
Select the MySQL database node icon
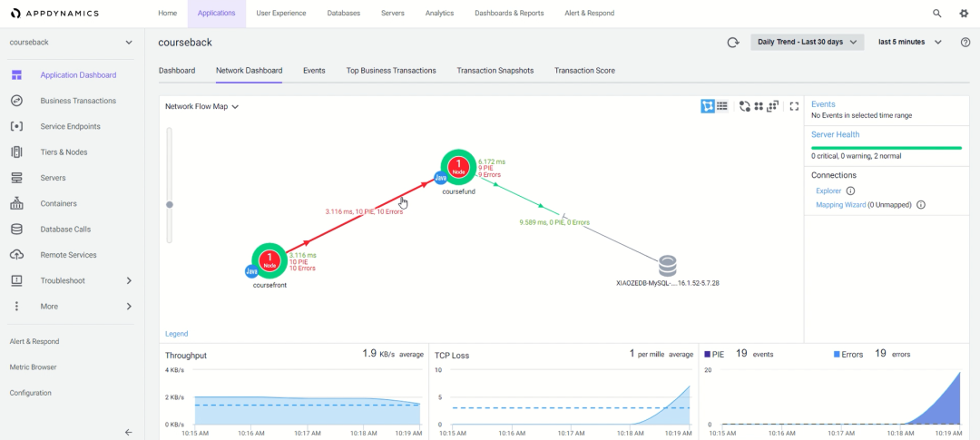(668, 266)
